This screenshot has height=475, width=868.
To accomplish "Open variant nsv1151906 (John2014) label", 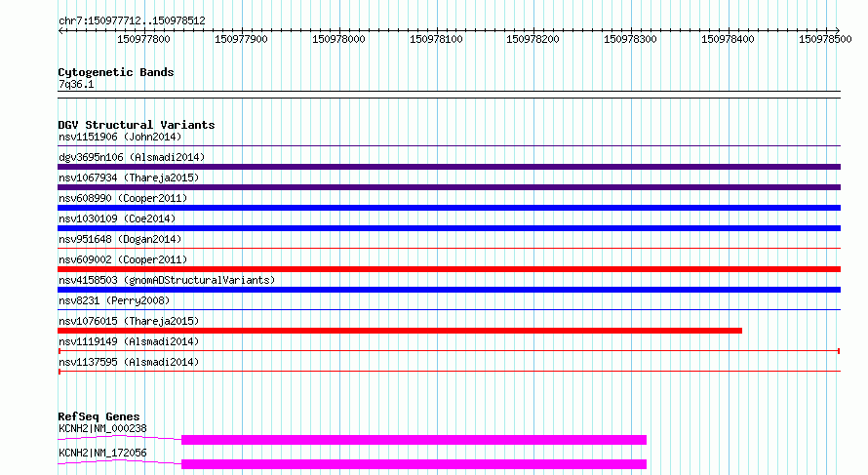I will coord(120,137).
